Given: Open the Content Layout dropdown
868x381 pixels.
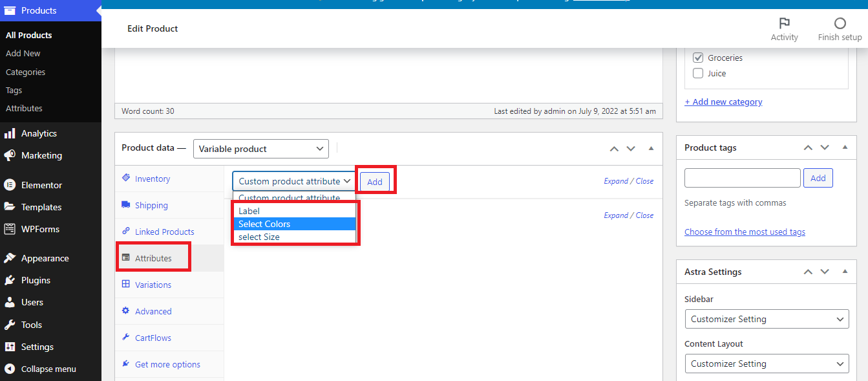Looking at the screenshot, I should click(767, 364).
